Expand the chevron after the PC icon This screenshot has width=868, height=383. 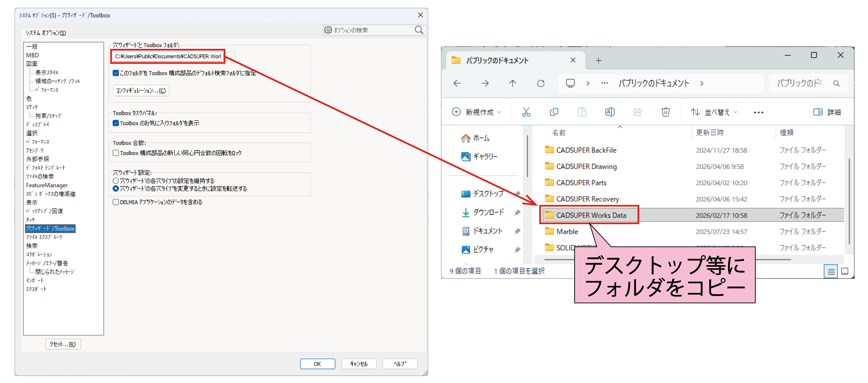coord(588,83)
